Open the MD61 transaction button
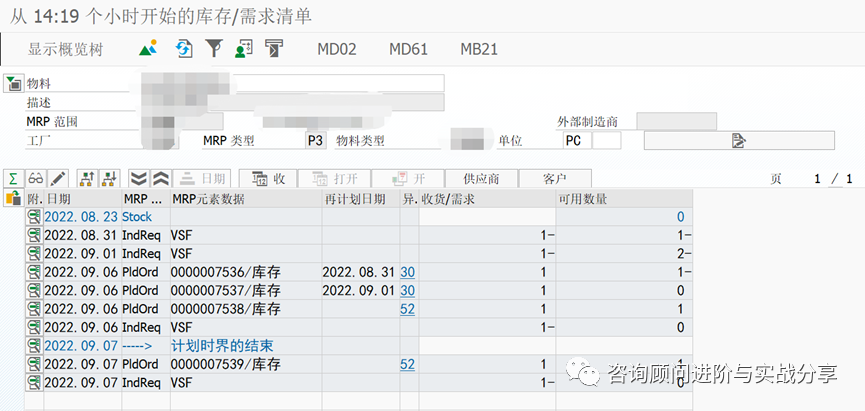865x411 pixels. click(x=408, y=50)
